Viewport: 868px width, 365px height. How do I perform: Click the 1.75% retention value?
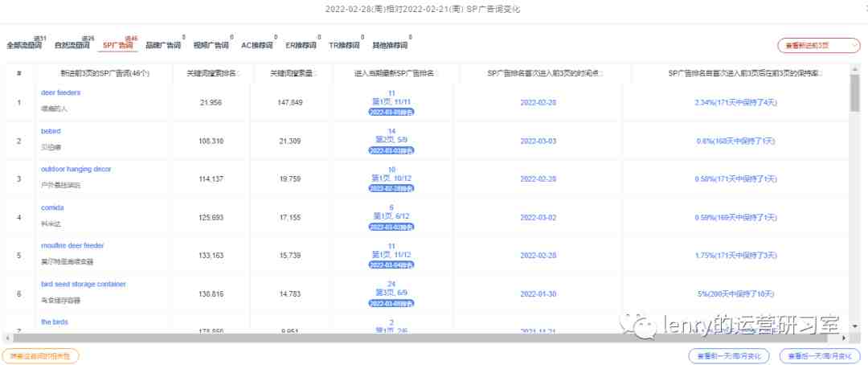pyautogui.click(x=736, y=256)
